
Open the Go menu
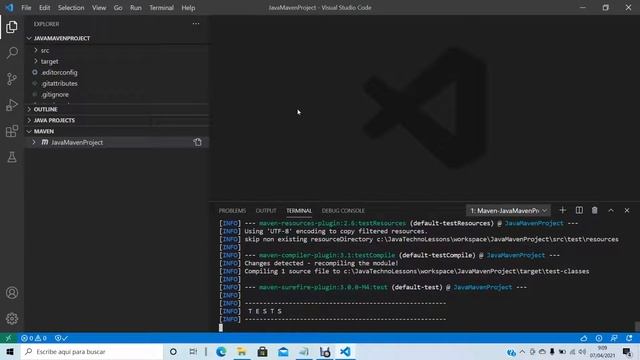118,8
